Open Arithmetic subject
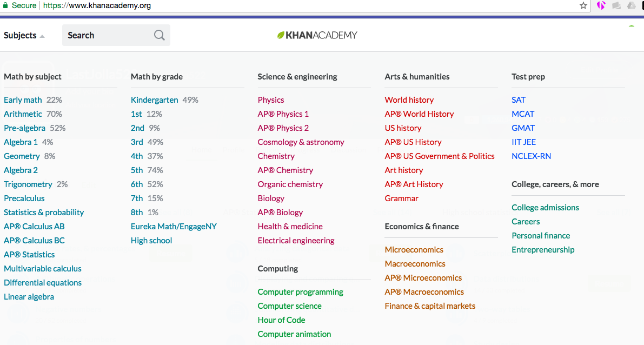 pos(23,114)
